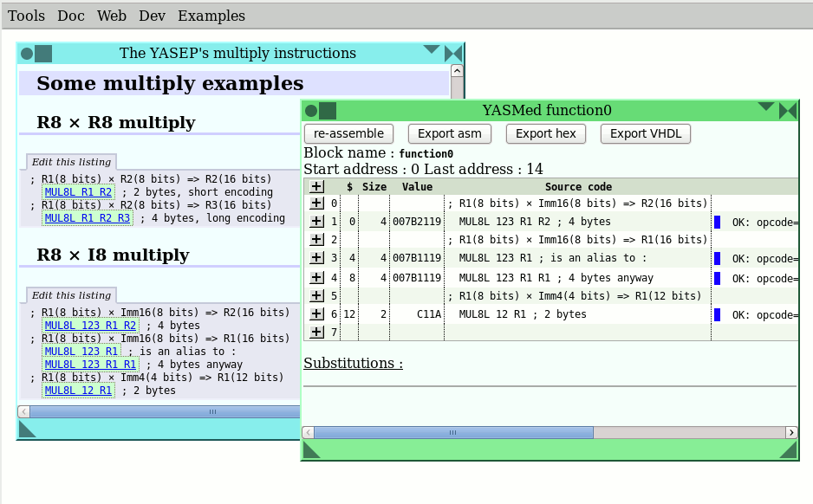813x504 pixels.
Task: Open the MUL8L R1 R2 R3 listing link
Action: 87,218
